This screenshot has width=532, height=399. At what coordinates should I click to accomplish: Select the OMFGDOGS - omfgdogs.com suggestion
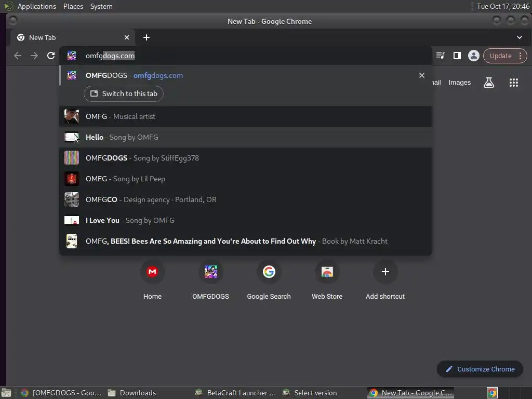pyautogui.click(x=246, y=75)
